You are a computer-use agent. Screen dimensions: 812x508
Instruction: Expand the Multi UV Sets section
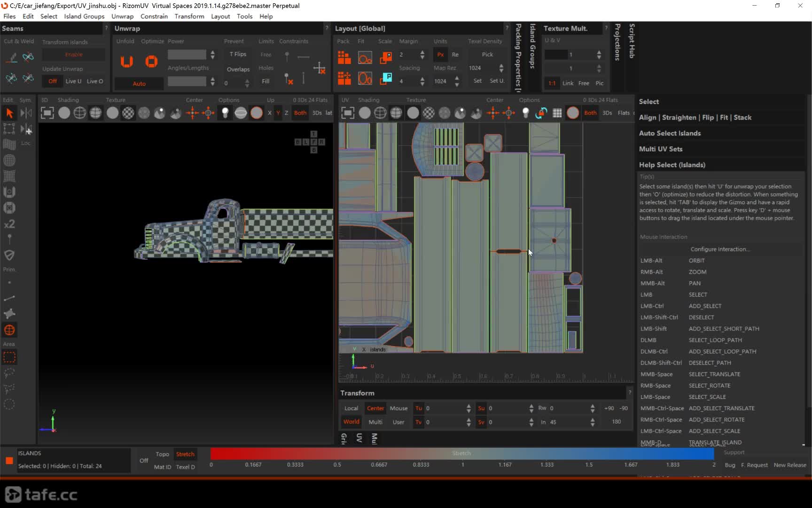tap(720, 149)
